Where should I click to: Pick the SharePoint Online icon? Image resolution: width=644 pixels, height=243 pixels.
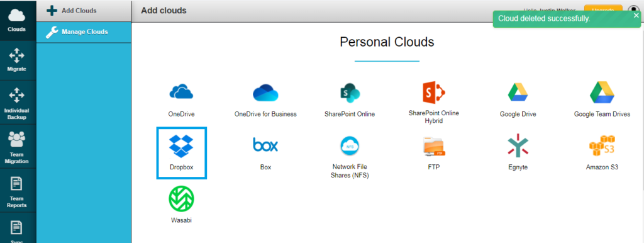350,93
